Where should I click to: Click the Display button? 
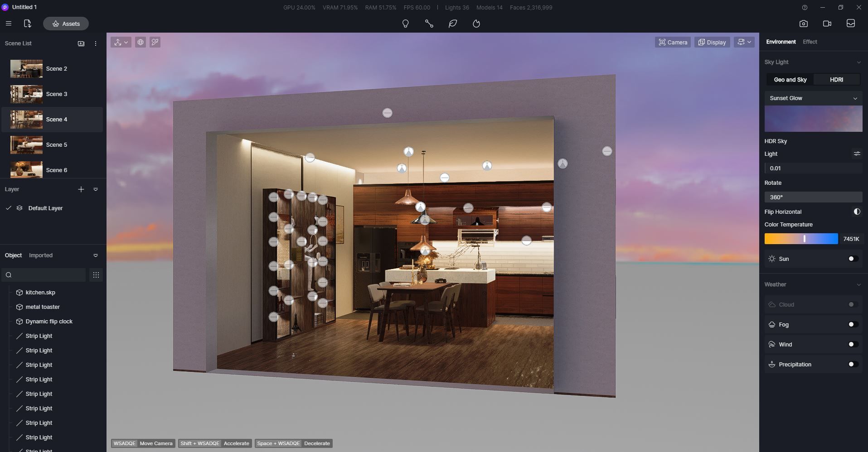click(x=712, y=42)
